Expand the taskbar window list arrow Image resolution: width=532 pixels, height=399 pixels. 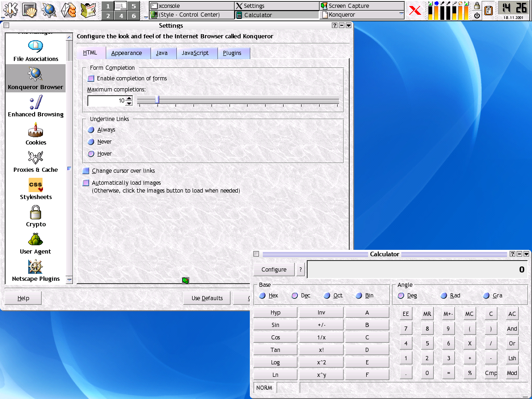click(x=401, y=14)
